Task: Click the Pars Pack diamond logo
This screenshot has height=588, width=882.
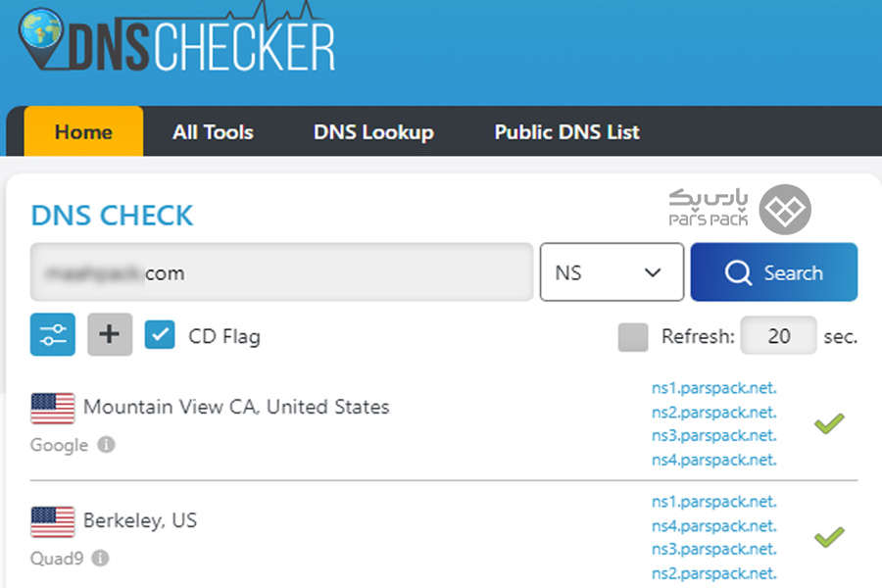Action: pos(785,210)
